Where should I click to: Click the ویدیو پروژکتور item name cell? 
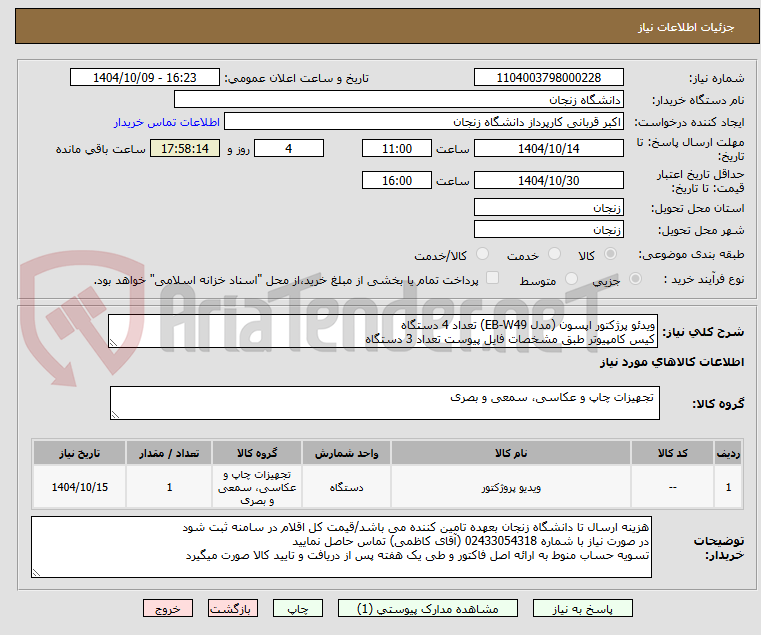pos(511,487)
